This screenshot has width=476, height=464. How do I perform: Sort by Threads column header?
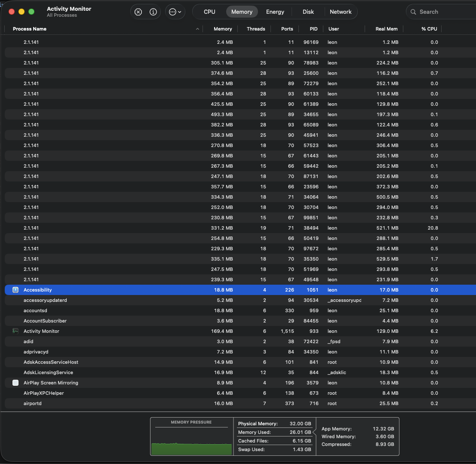coord(255,29)
